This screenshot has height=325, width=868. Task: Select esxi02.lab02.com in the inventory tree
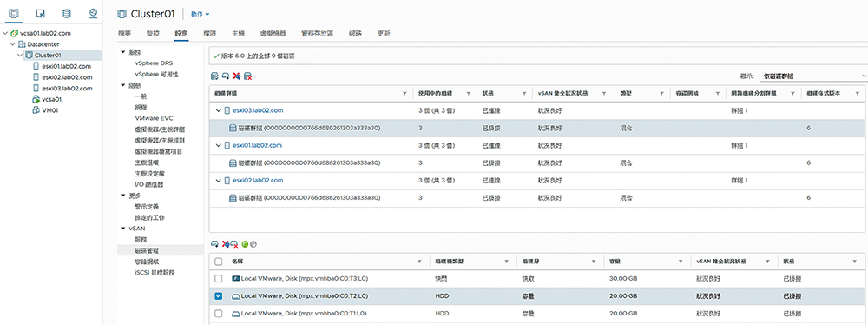coord(67,77)
